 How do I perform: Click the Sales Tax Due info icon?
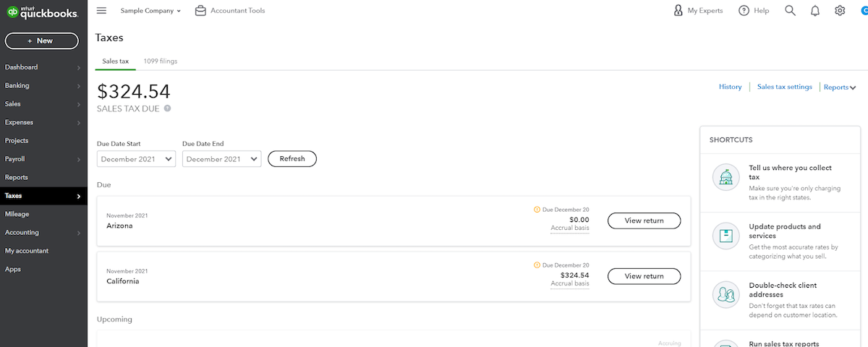click(167, 108)
